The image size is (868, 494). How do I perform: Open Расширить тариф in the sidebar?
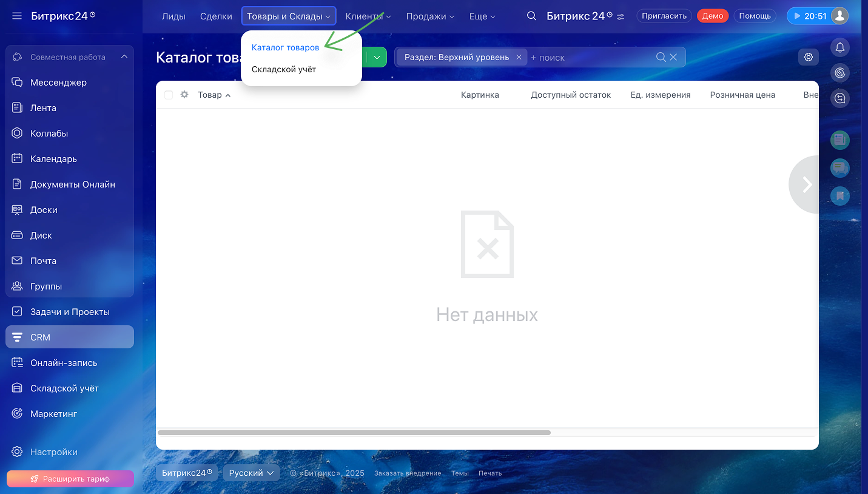point(70,478)
